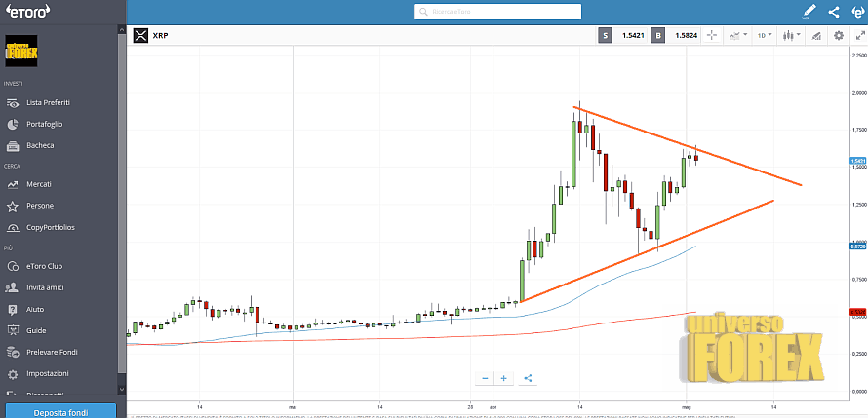Open chart settings gear icon
Screen dimensions: 868x418
[839, 35]
